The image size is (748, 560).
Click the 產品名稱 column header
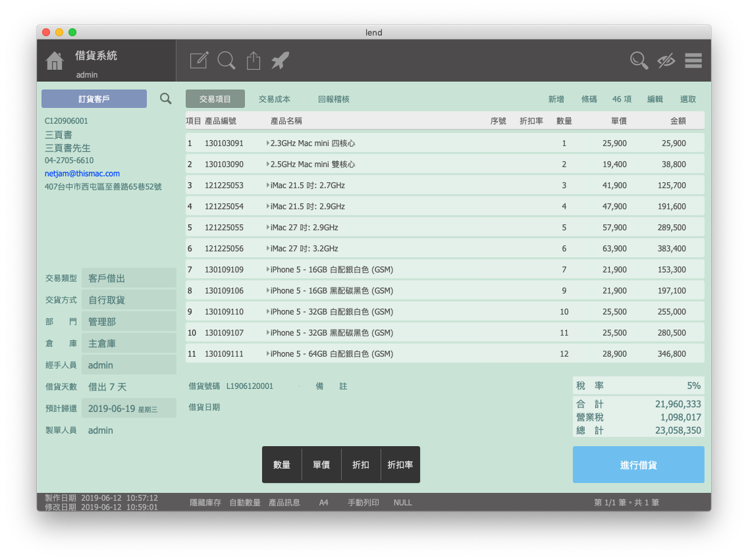click(x=286, y=121)
